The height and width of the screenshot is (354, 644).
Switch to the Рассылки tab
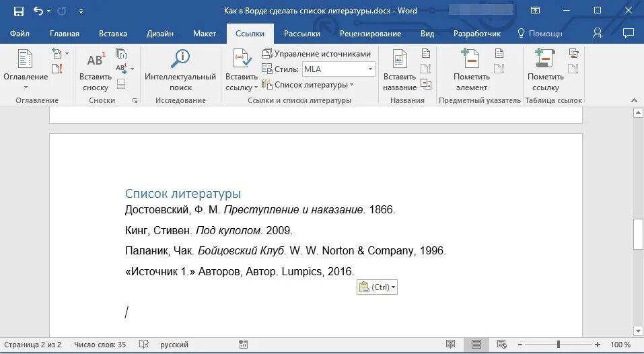(x=302, y=34)
